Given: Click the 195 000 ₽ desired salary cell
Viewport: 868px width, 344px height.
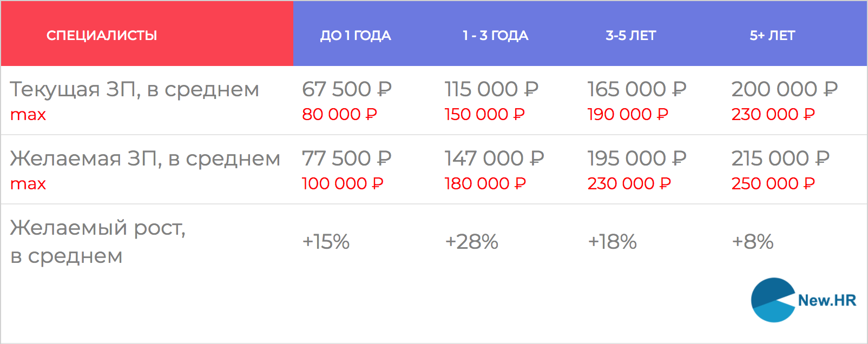Looking at the screenshot, I should 637,158.
